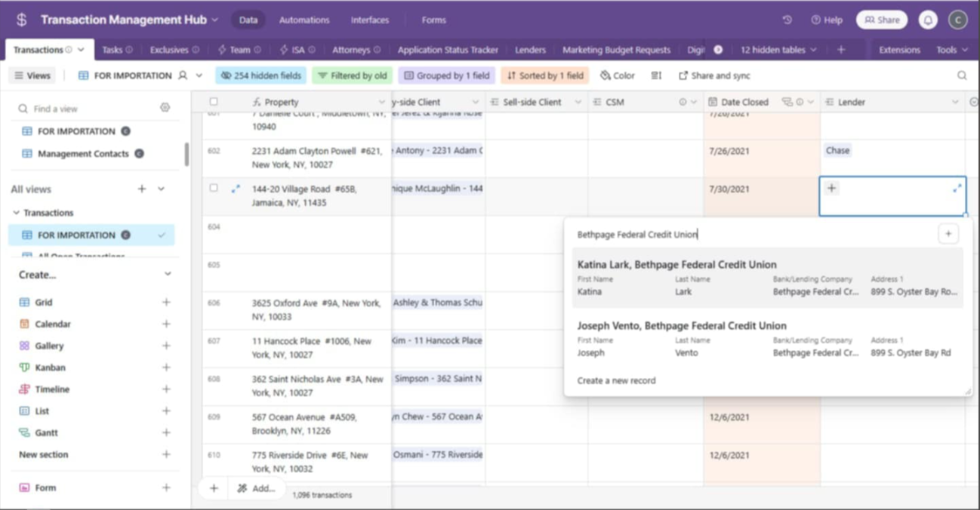Switch to the Automations tab

tap(304, 20)
